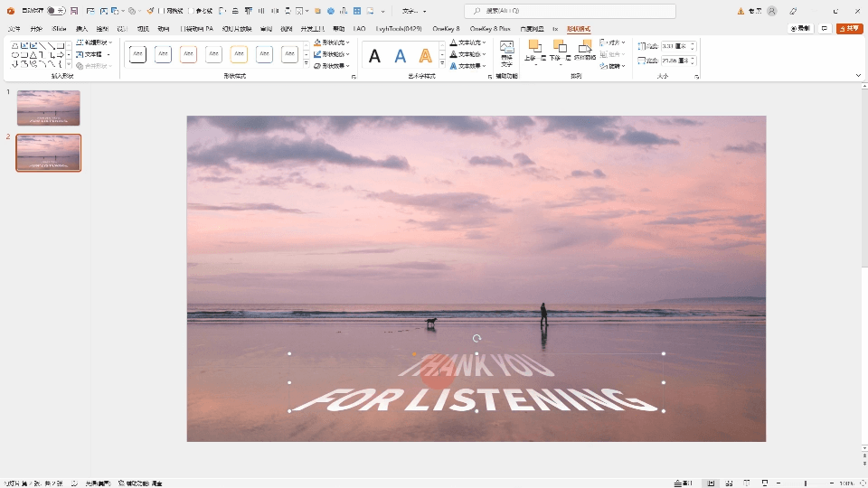
Task: Open 形状效果 (Shape Effects) dropdown
Action: pos(331,66)
